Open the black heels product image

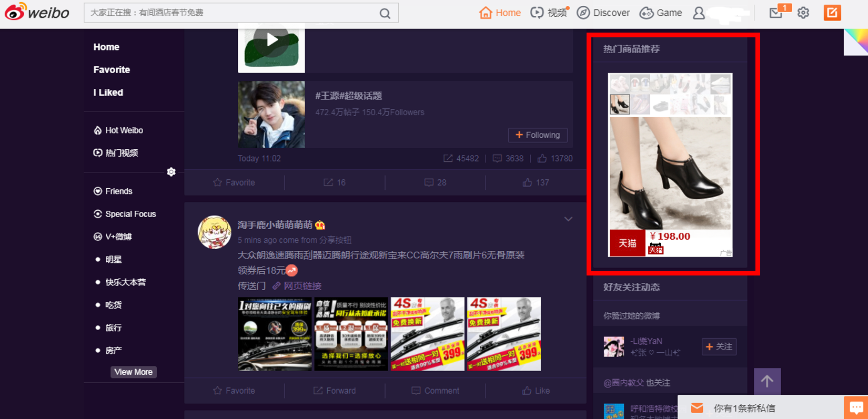[x=670, y=173]
